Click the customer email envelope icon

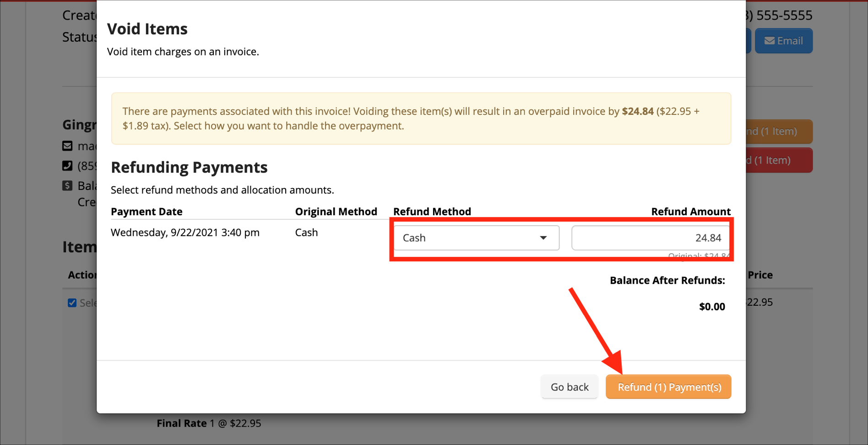point(67,146)
